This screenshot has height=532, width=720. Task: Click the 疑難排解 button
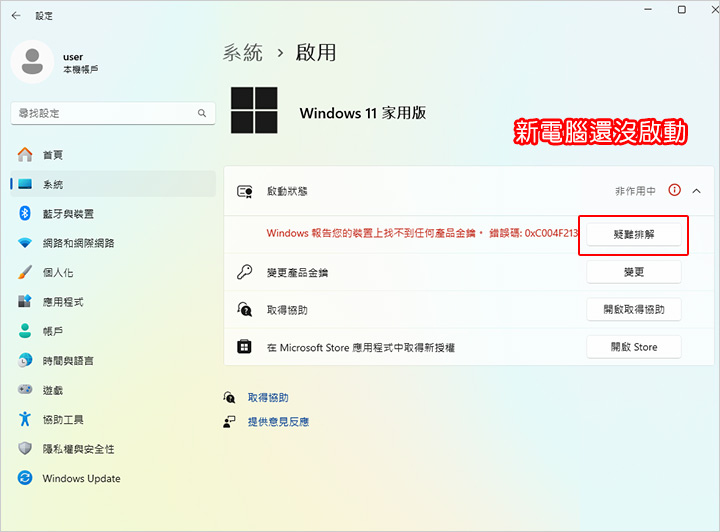634,235
